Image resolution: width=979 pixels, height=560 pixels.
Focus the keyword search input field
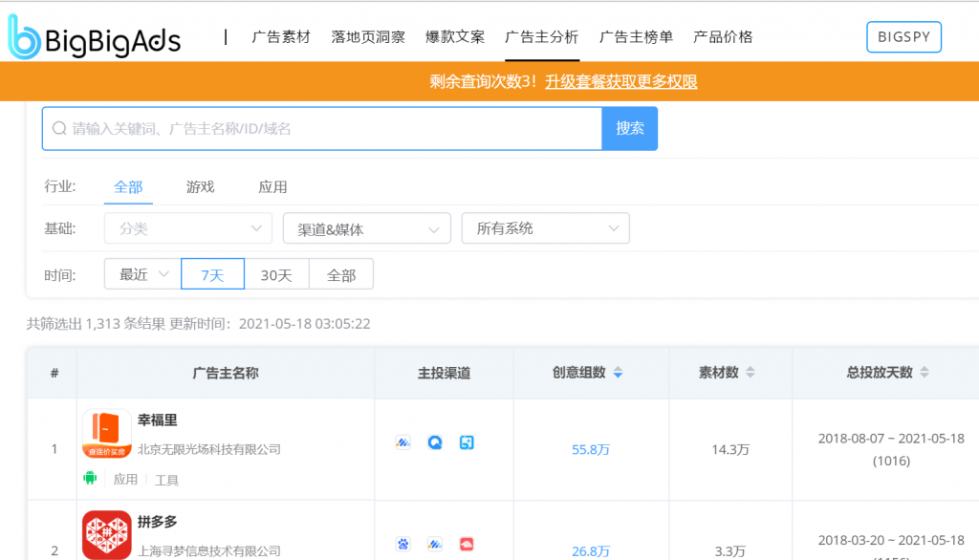tap(322, 129)
